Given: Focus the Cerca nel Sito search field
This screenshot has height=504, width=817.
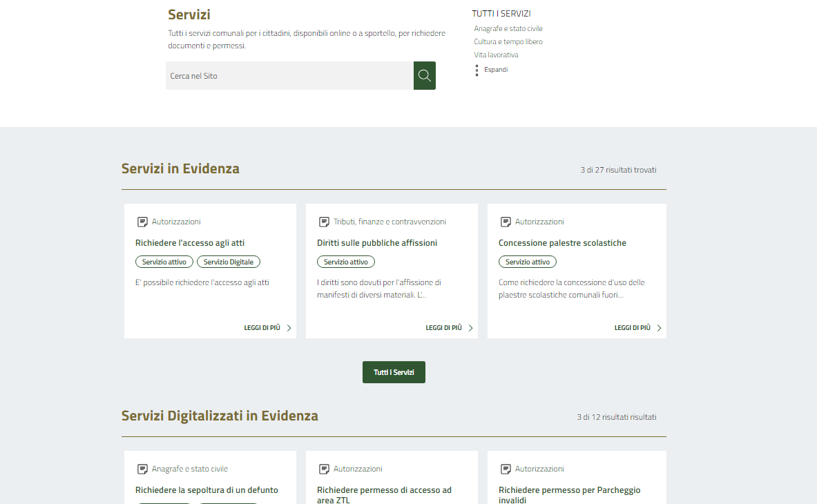Looking at the screenshot, I should pyautogui.click(x=289, y=76).
